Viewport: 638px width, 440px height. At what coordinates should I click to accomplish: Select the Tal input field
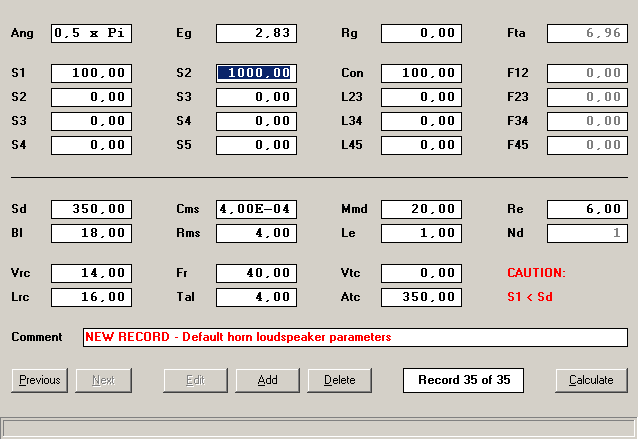point(256,297)
